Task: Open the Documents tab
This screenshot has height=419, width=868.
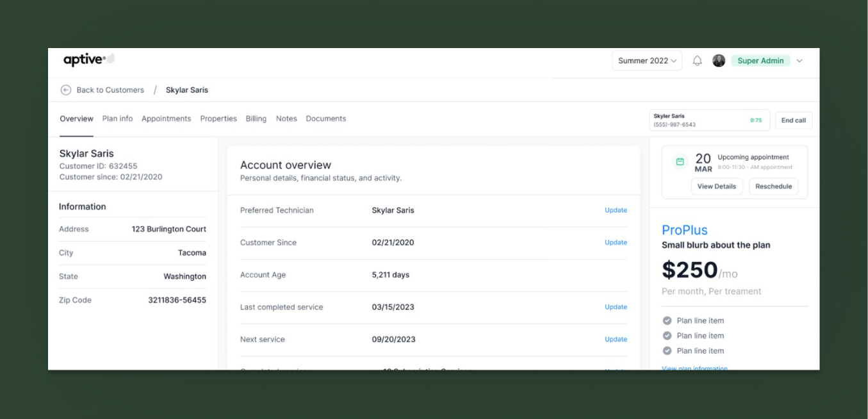Action: point(325,119)
